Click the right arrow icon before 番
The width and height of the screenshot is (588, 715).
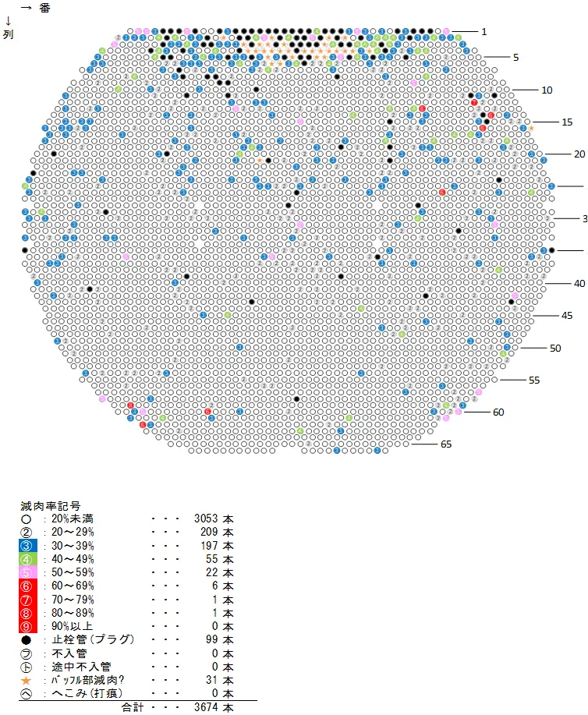coord(27,8)
